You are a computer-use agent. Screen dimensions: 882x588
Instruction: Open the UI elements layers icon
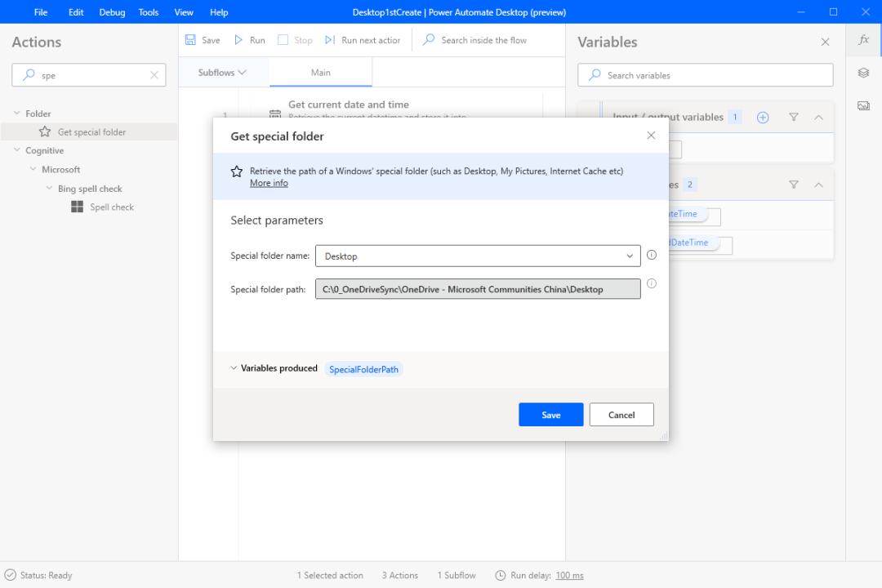[863, 73]
